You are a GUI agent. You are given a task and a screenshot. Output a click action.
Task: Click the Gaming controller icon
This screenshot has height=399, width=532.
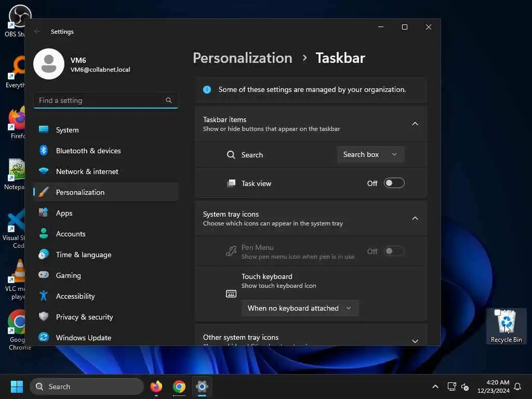[x=44, y=275]
